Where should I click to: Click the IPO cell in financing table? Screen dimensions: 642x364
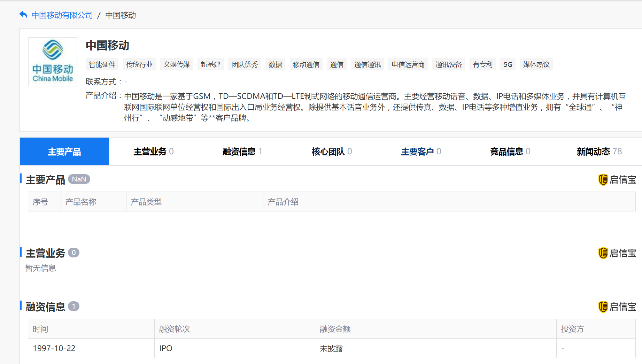(x=235, y=348)
